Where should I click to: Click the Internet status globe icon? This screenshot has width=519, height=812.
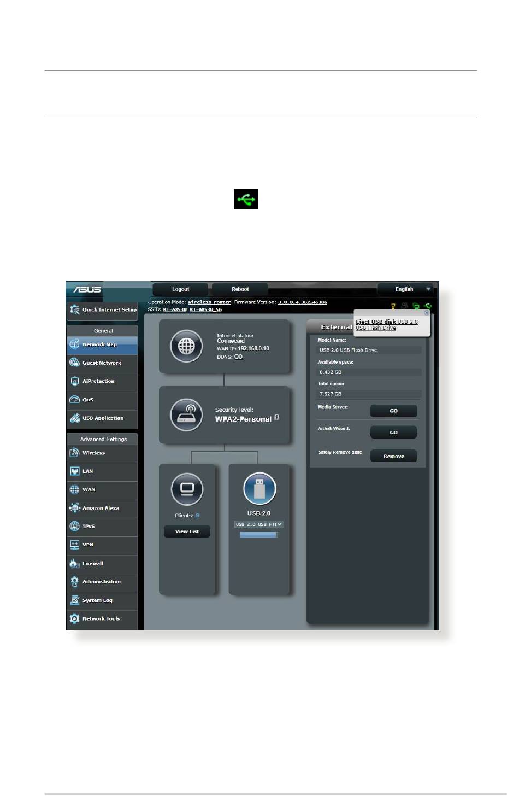[x=186, y=346]
